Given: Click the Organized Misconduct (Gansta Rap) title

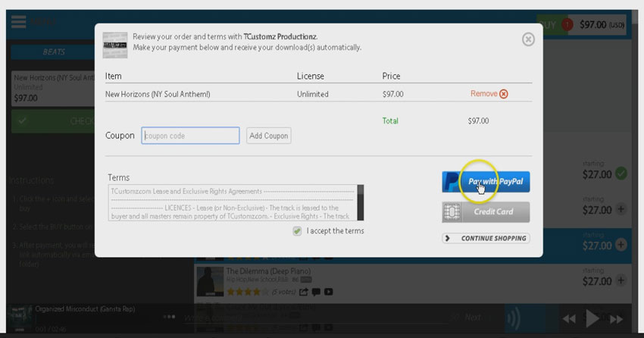Looking at the screenshot, I should (x=85, y=309).
